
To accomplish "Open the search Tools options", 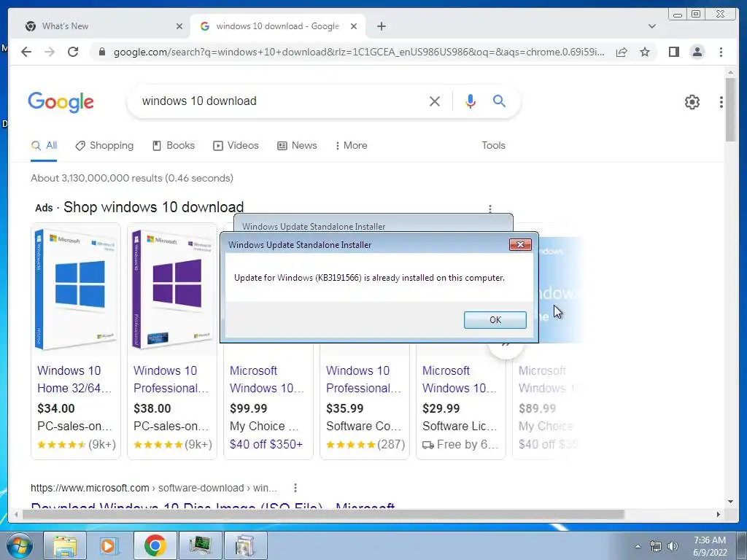I will 493,146.
